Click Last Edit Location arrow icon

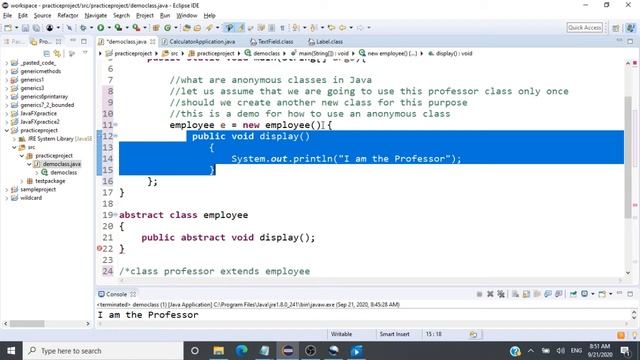point(331,28)
